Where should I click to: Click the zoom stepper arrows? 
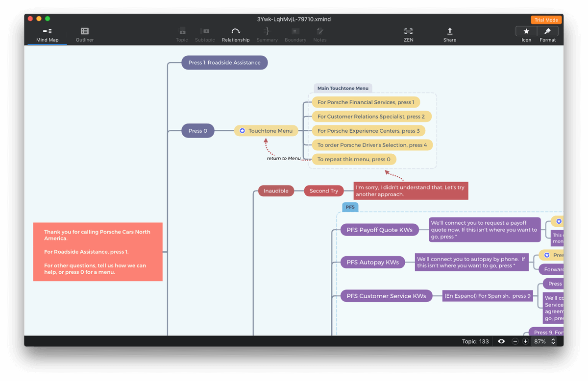click(553, 341)
